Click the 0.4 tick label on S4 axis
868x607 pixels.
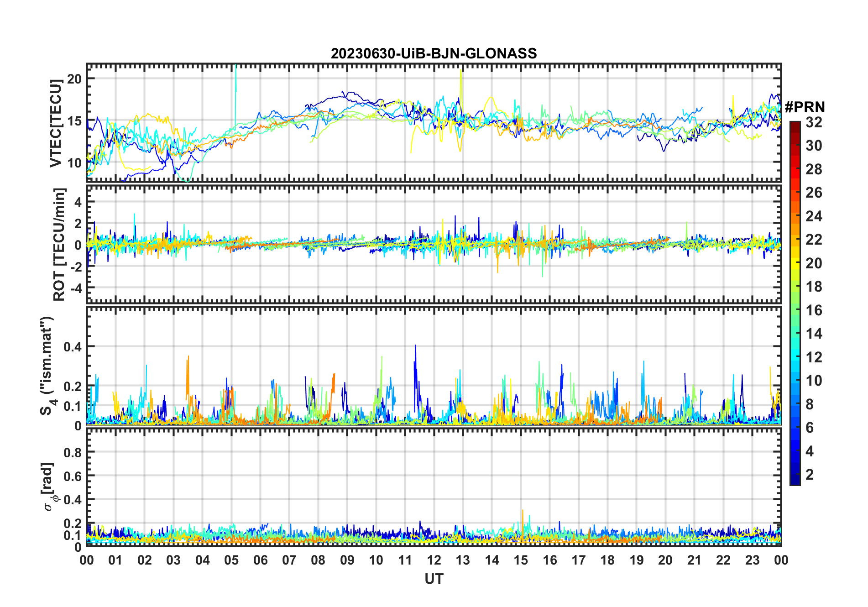pos(73,347)
